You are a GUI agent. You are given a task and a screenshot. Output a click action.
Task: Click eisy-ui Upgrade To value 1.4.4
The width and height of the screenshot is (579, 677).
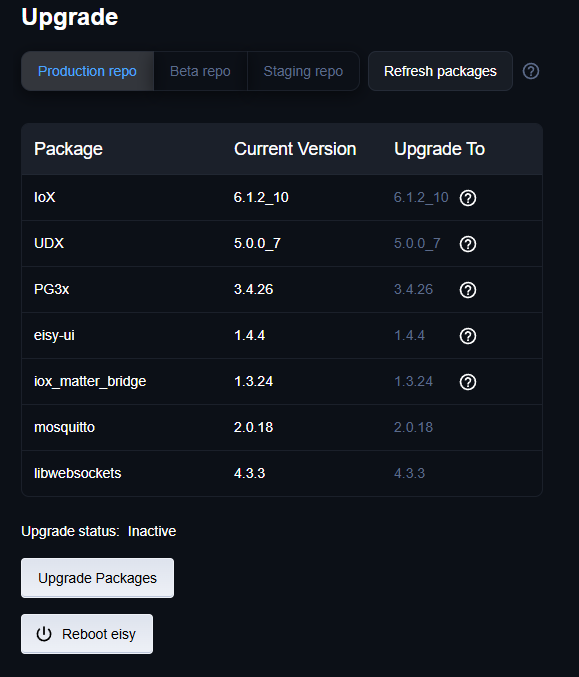pyautogui.click(x=409, y=335)
